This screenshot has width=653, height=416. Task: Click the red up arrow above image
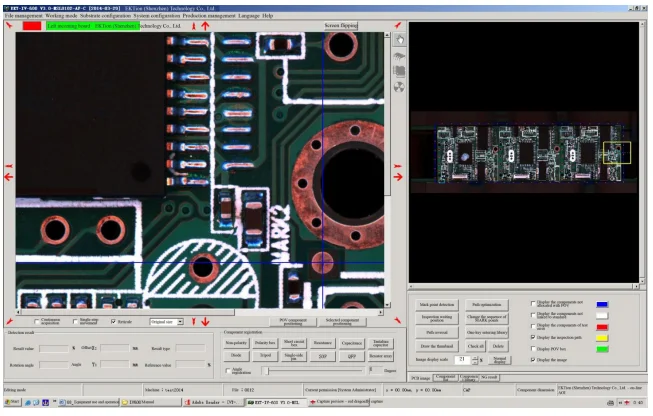coord(206,25)
